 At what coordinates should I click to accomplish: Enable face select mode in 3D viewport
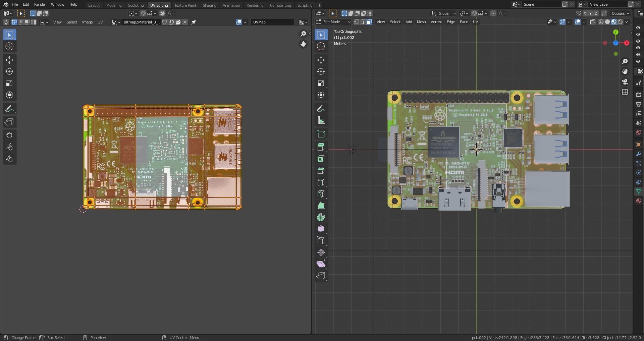[369, 22]
